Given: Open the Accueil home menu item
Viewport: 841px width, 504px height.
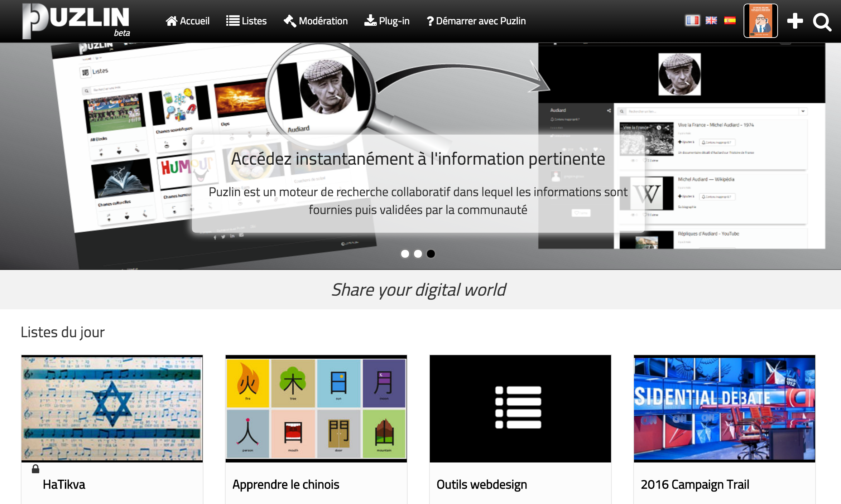Looking at the screenshot, I should (x=188, y=21).
